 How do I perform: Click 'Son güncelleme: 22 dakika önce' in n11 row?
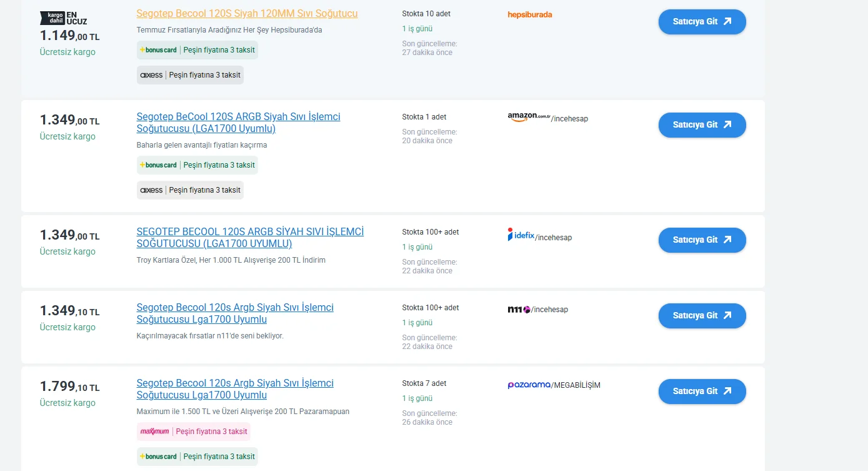(x=430, y=342)
